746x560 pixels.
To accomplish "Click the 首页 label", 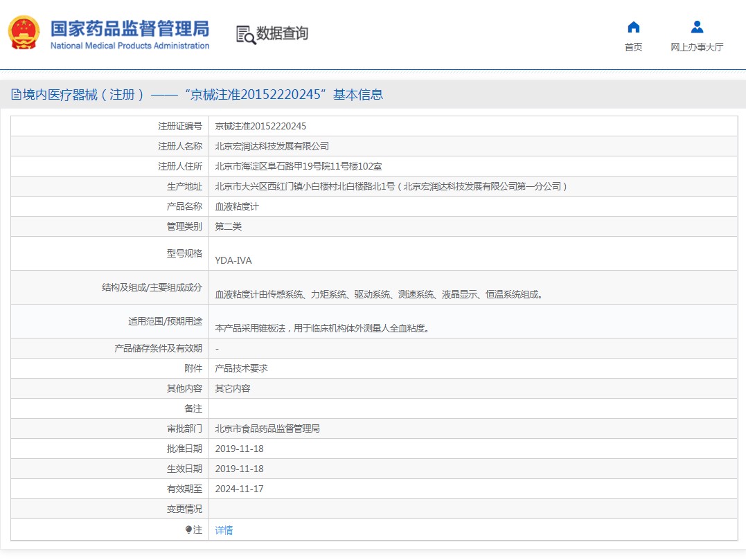I will 633,47.
